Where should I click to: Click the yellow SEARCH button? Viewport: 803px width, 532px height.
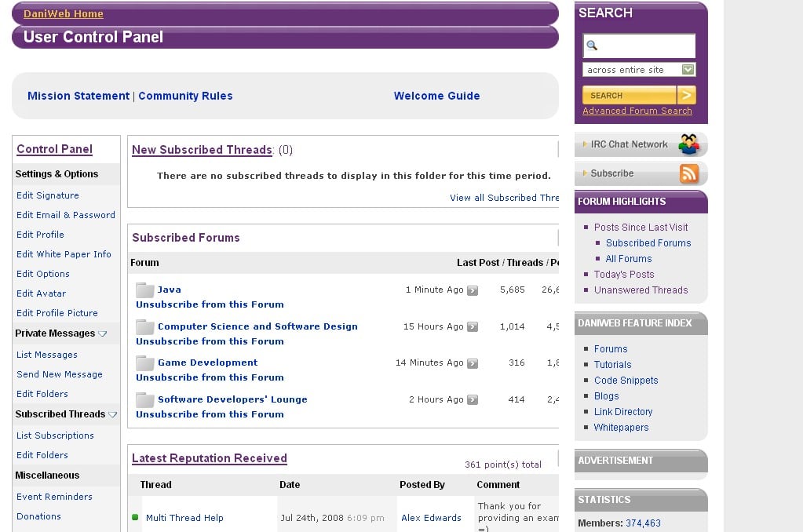click(630, 95)
